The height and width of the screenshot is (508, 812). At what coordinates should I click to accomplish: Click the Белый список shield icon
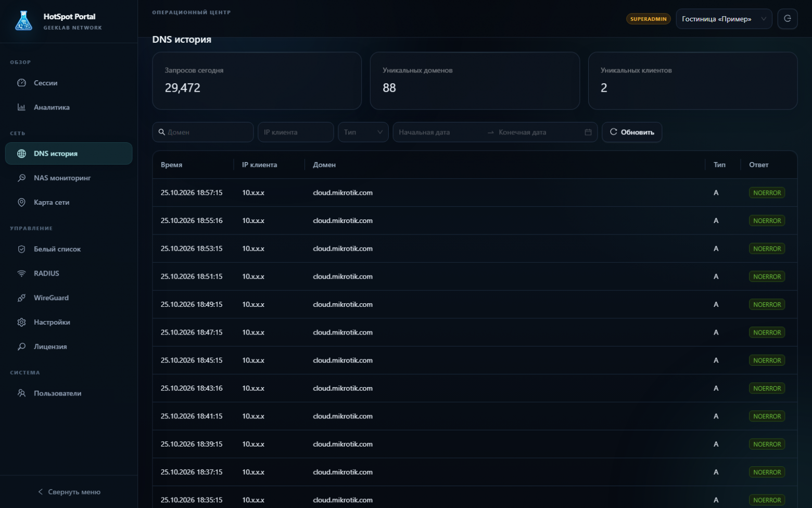pyautogui.click(x=21, y=249)
